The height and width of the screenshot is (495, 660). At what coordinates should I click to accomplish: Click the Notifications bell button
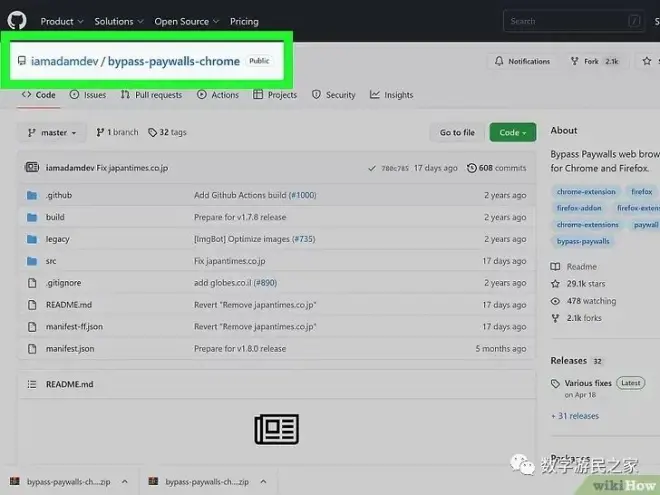[522, 61]
